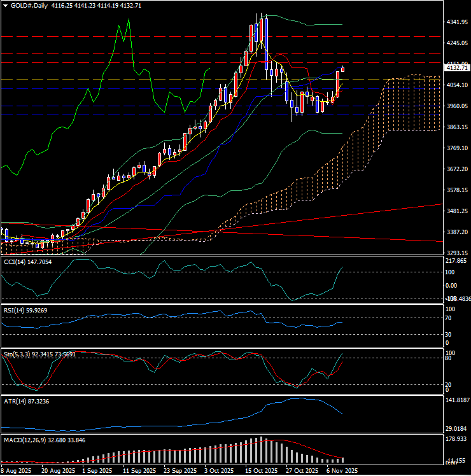Select the 15 Oct 2025 date marker
This screenshot has height=476, width=471.
[x=261, y=471]
